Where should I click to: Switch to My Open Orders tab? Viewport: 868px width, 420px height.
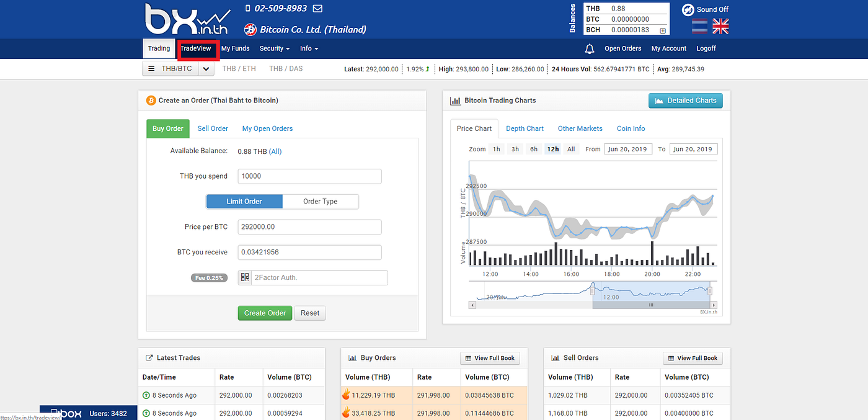tap(267, 128)
